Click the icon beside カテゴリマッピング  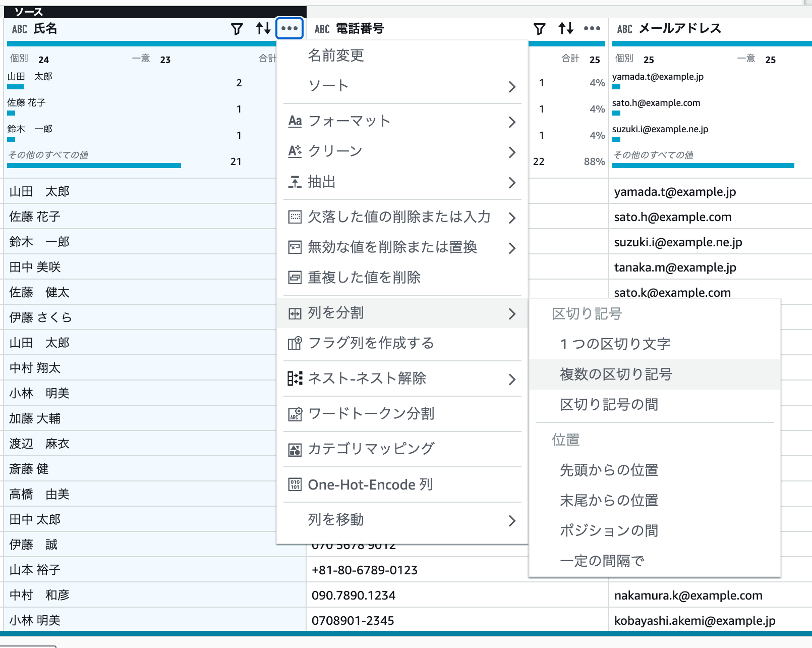coord(295,449)
